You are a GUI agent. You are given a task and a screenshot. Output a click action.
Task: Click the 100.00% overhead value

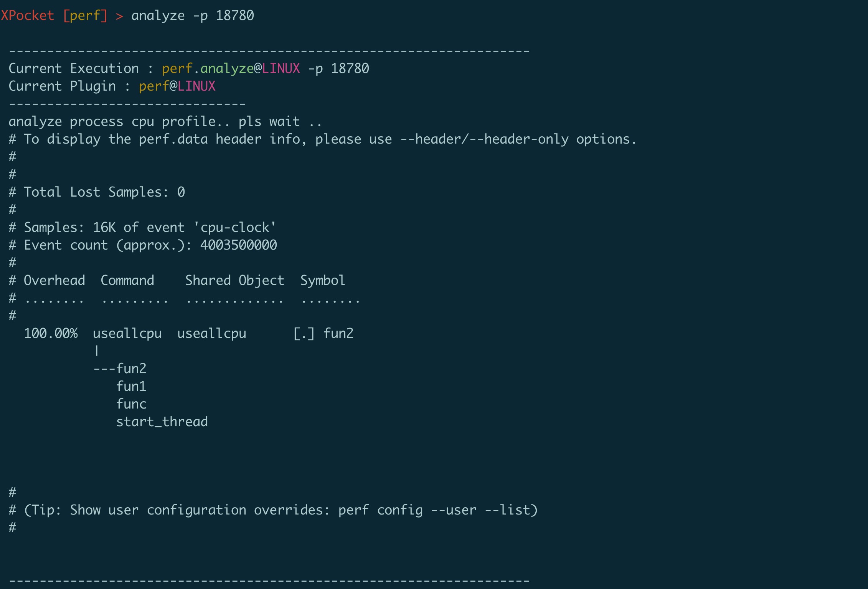point(51,333)
